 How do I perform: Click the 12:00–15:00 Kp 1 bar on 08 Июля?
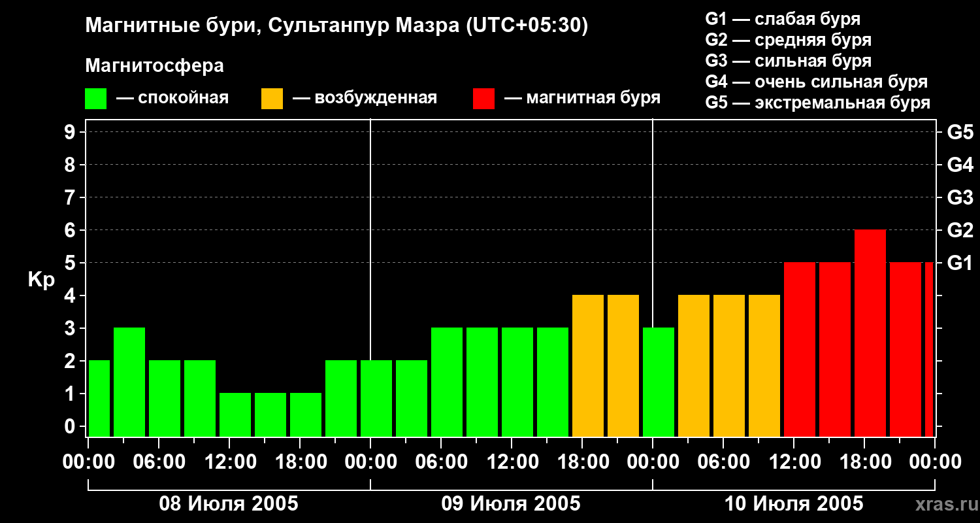click(x=235, y=415)
